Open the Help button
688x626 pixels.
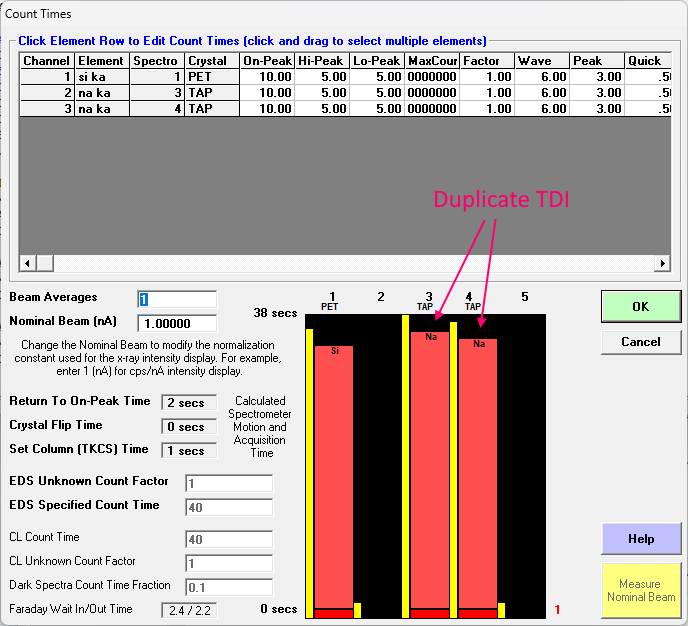pos(640,539)
